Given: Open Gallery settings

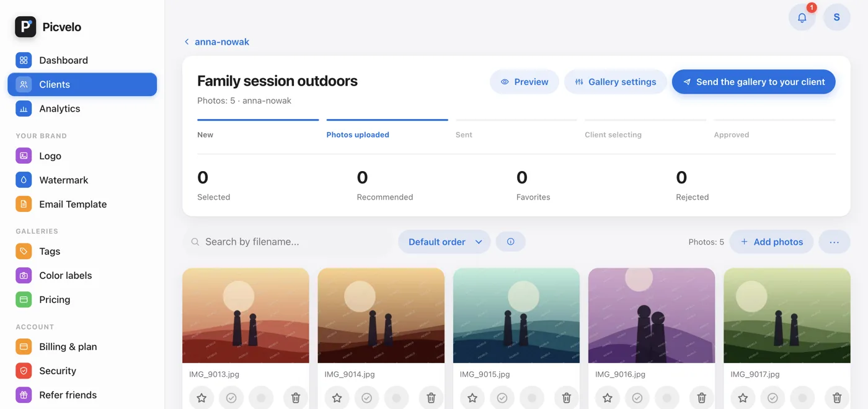Looking at the screenshot, I should [615, 82].
